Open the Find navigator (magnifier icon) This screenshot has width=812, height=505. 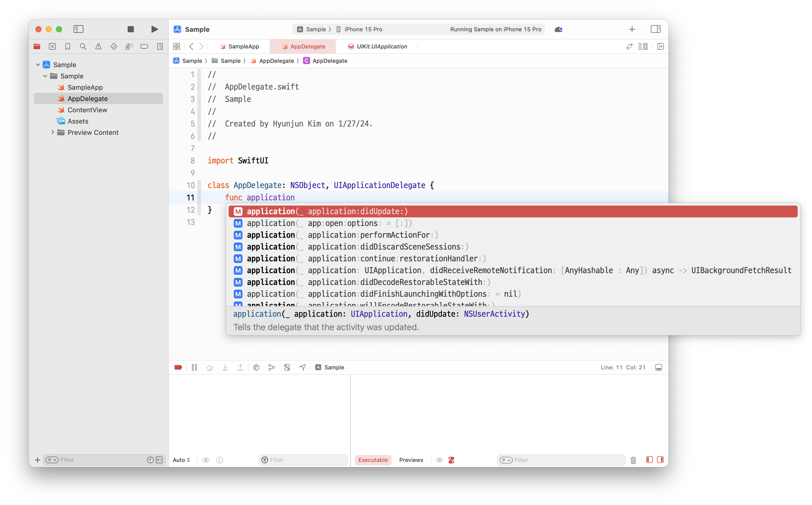[83, 46]
